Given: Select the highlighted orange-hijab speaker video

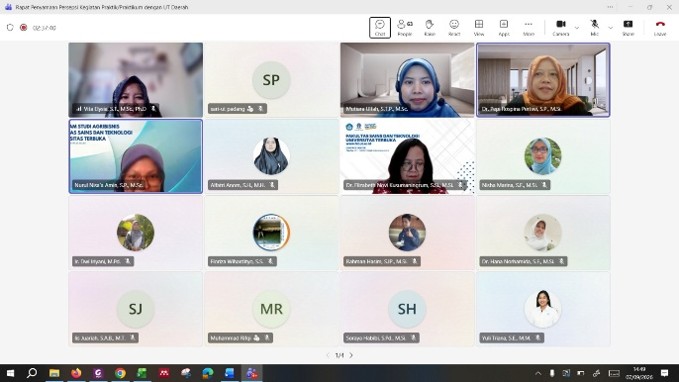Looking at the screenshot, I should pyautogui.click(x=543, y=80).
